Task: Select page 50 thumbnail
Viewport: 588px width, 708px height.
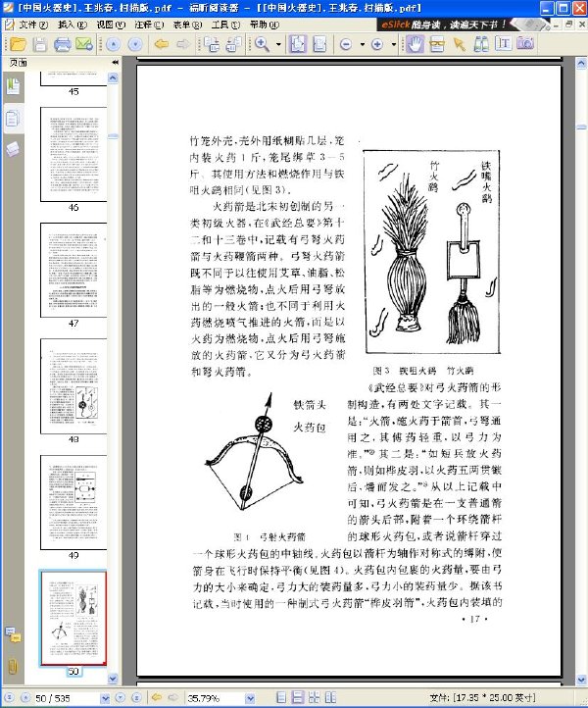Action: 73,618
